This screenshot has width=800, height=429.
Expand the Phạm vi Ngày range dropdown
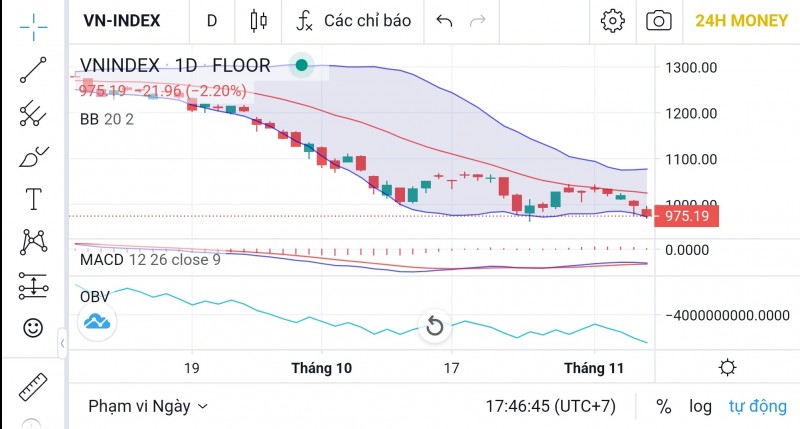point(148,407)
